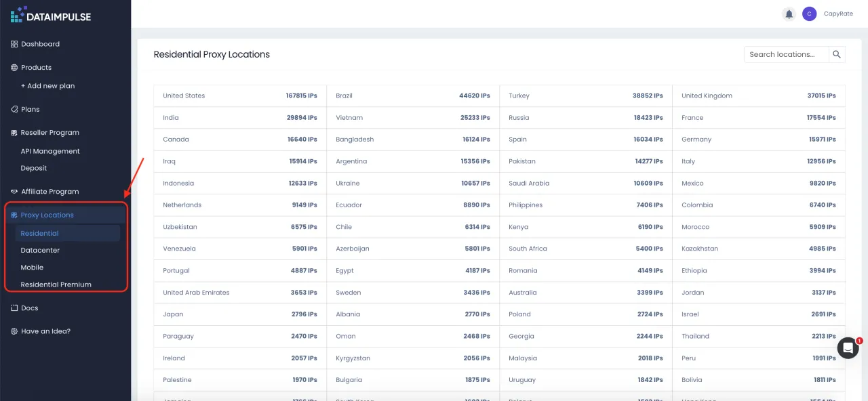The height and width of the screenshot is (401, 868).
Task: Click '+ Add new plan'
Action: [47, 86]
